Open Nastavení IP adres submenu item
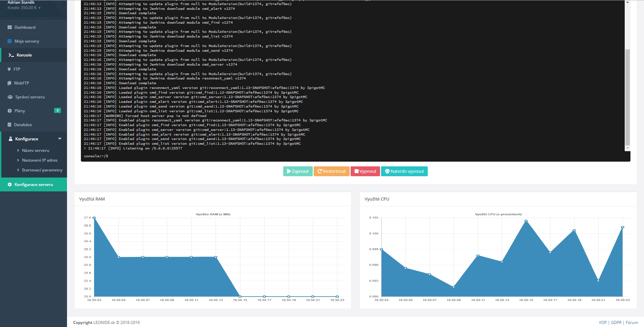644x327 pixels. [x=39, y=160]
